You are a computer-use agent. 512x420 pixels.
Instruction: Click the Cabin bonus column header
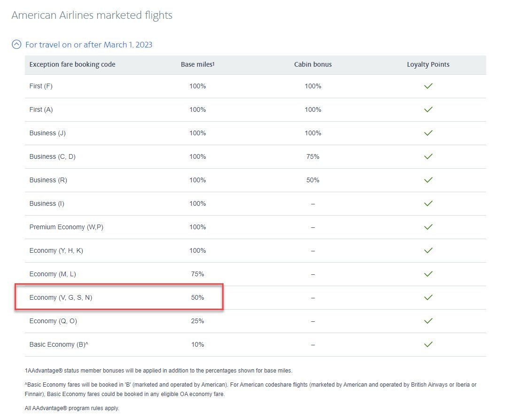point(313,64)
